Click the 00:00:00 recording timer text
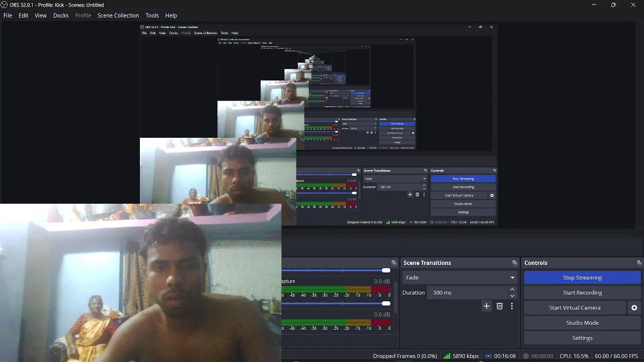Image resolution: width=644 pixels, height=362 pixels. [542, 356]
